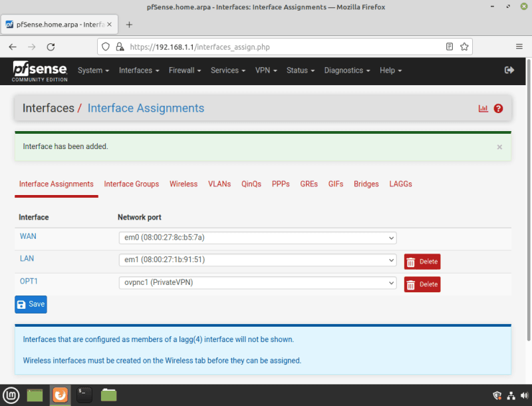Open the terminal from taskbar
Viewport: 532px width, 406px height.
point(84,395)
